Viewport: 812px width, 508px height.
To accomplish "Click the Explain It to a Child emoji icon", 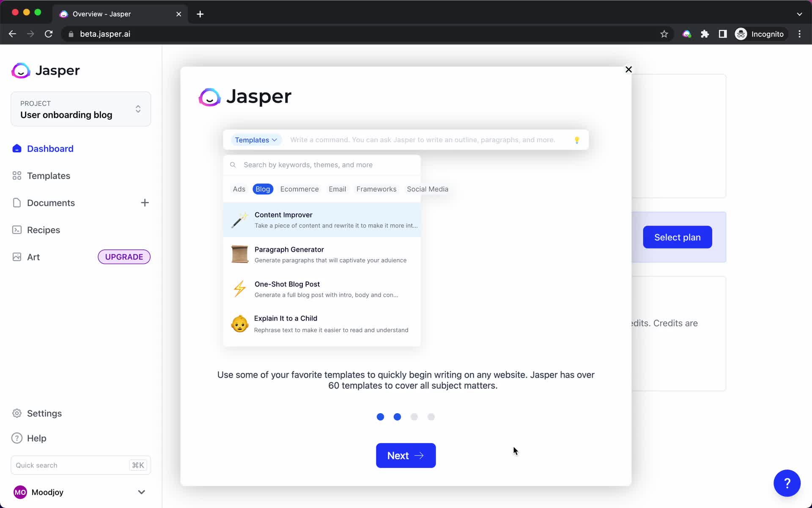I will tap(240, 324).
